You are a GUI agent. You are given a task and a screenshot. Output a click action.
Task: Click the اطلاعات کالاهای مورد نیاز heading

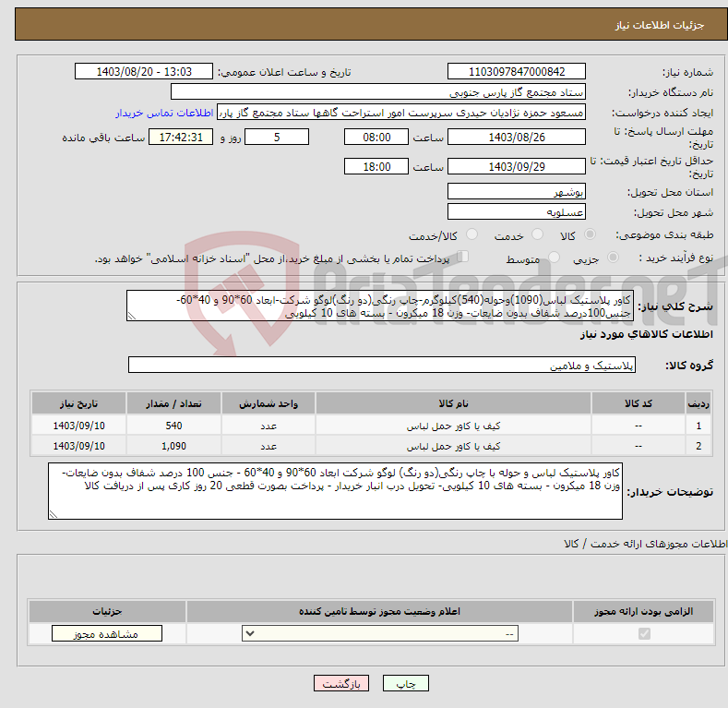[x=646, y=334]
